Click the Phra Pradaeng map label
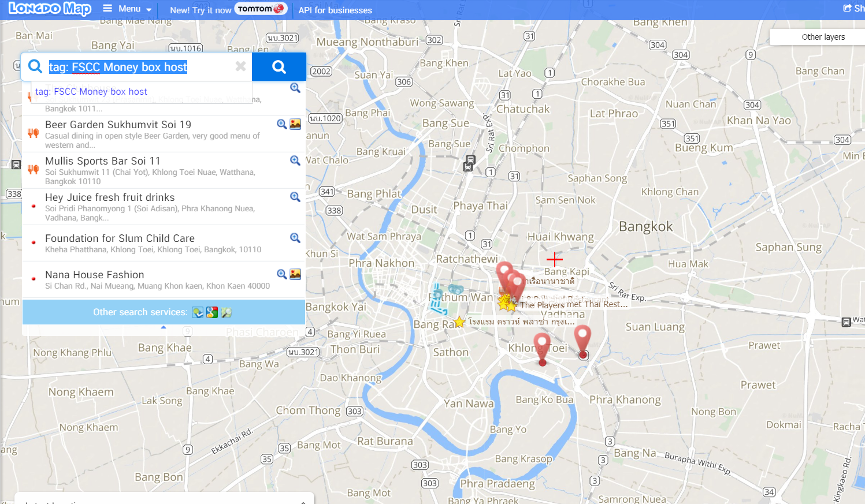The height and width of the screenshot is (504, 865). [x=498, y=484]
